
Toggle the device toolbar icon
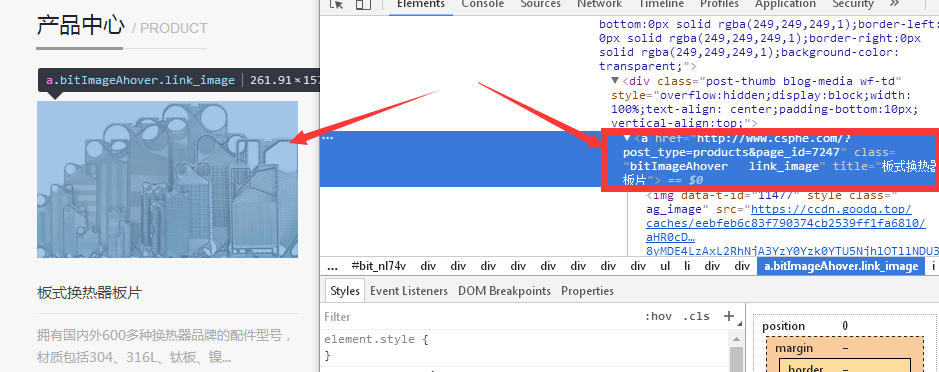point(363,4)
